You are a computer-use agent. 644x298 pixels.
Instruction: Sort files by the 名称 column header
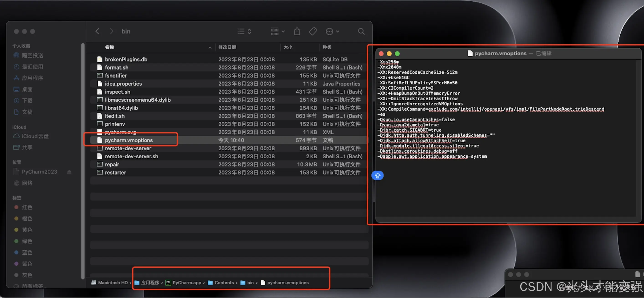coord(110,47)
